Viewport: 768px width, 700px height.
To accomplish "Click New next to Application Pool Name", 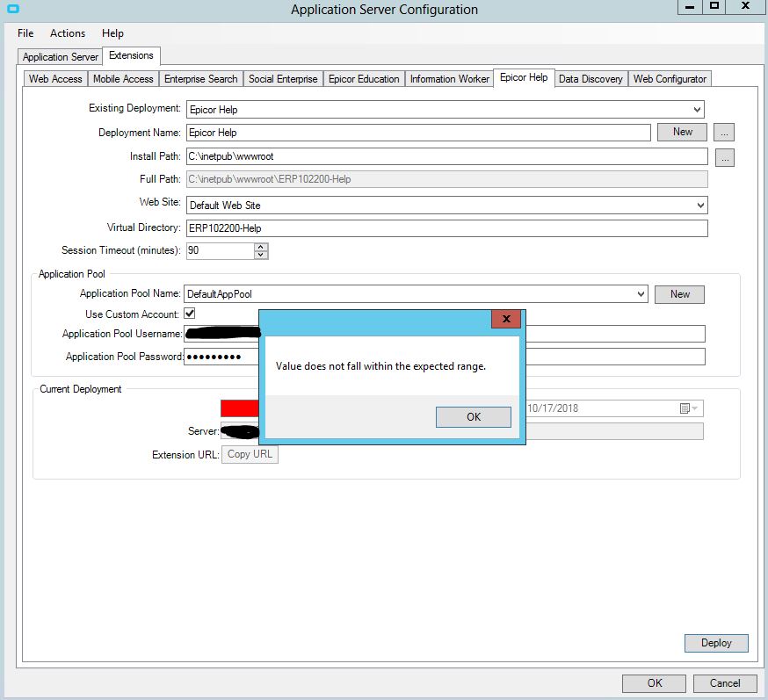I will click(679, 294).
